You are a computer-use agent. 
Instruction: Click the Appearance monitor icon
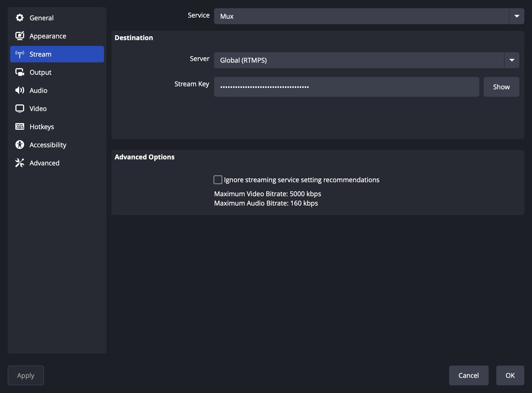pyautogui.click(x=20, y=36)
